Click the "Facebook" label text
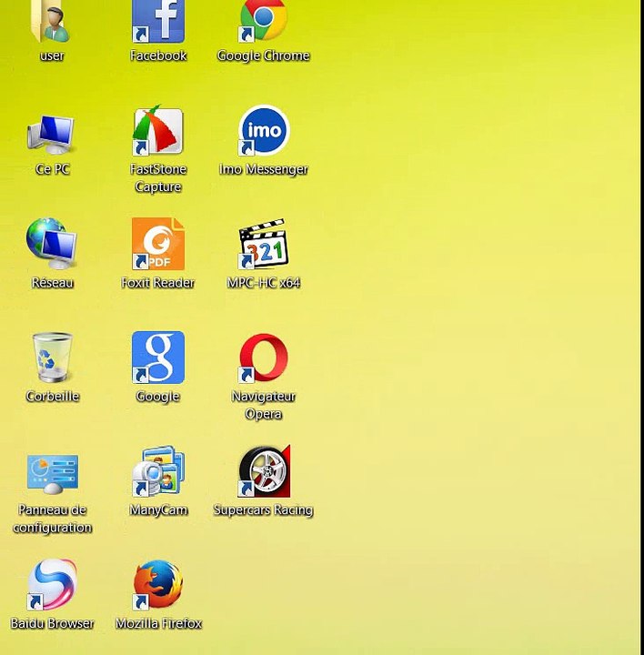Image resolution: width=644 pixels, height=655 pixels. click(158, 55)
